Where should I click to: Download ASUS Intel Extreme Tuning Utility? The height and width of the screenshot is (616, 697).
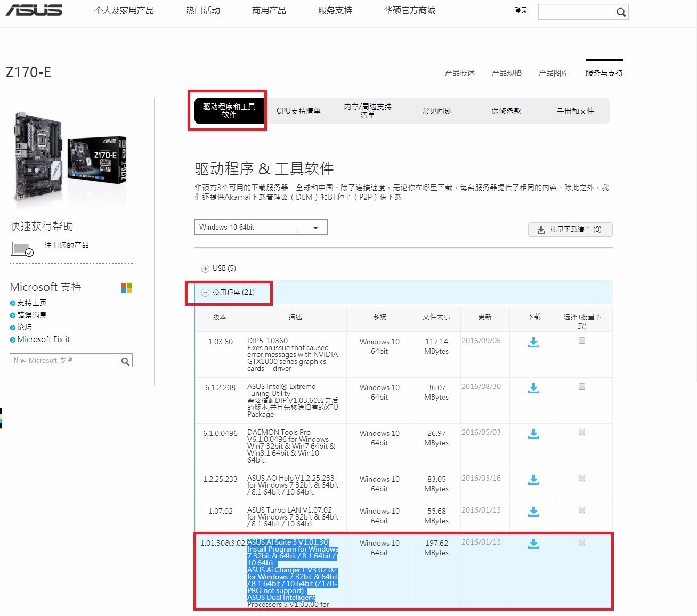(x=533, y=388)
